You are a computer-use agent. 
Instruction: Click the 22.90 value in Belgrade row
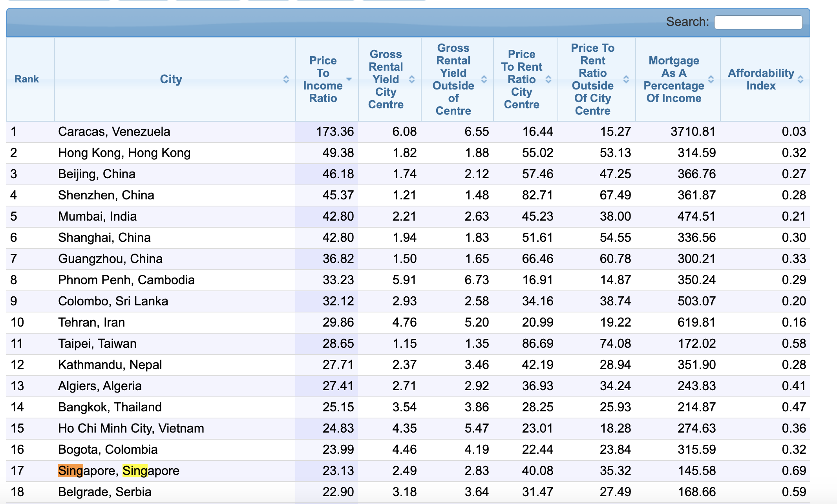point(338,492)
